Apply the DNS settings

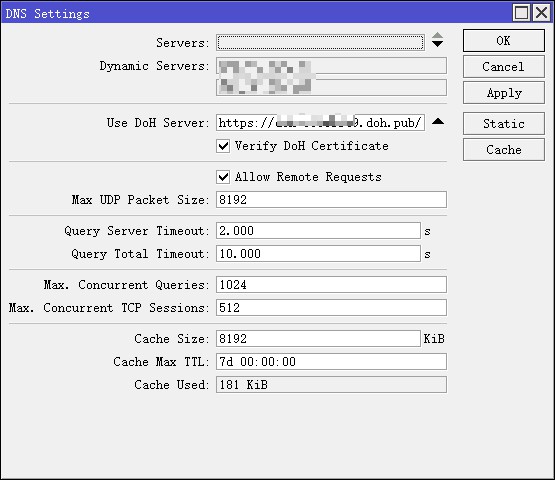click(x=503, y=93)
